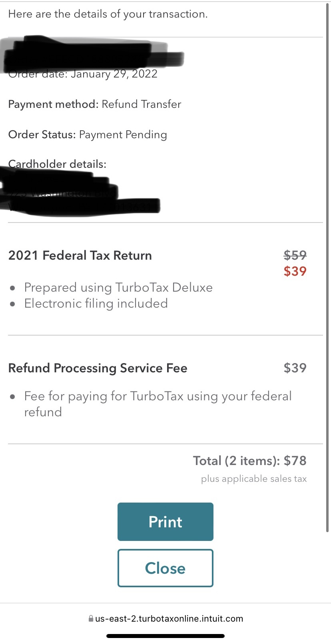331x644 pixels.
Task: Click the 2021 Federal Tax Return heading
Action: (80, 255)
